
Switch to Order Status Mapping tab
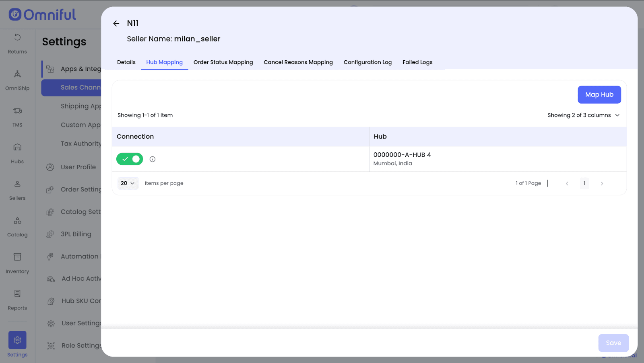(x=223, y=62)
